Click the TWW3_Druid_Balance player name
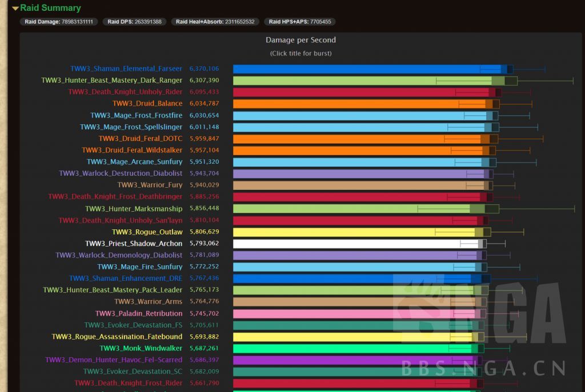 [147, 104]
